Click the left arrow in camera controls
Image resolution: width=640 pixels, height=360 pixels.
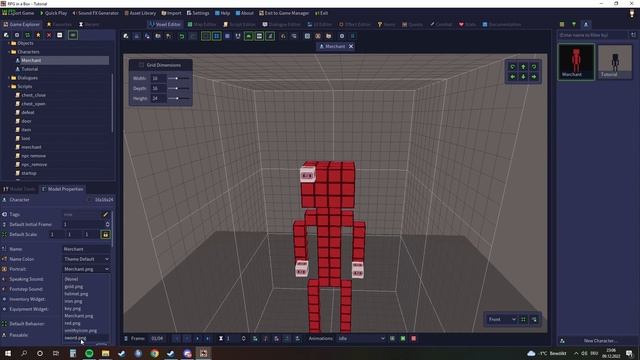click(x=513, y=77)
